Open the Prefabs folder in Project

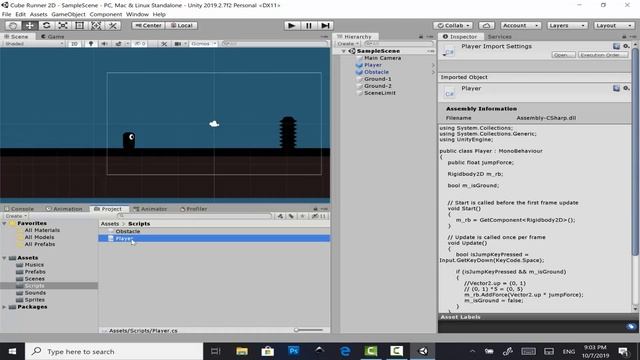[x=35, y=272]
